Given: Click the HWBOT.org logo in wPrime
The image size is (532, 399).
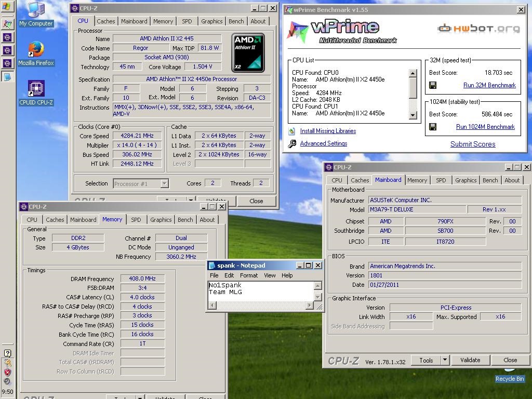Looking at the screenshot, I should tap(478, 29).
